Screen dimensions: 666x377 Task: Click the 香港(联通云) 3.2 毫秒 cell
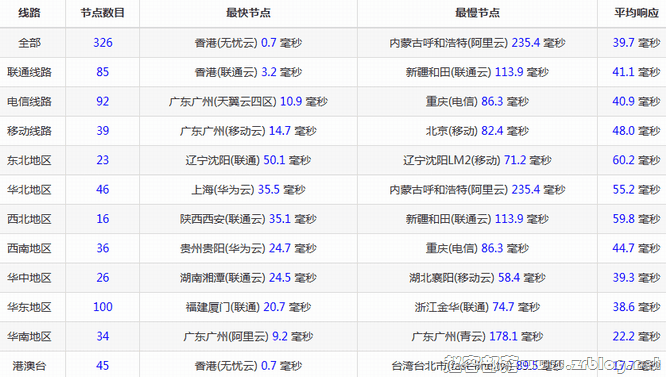click(x=248, y=72)
